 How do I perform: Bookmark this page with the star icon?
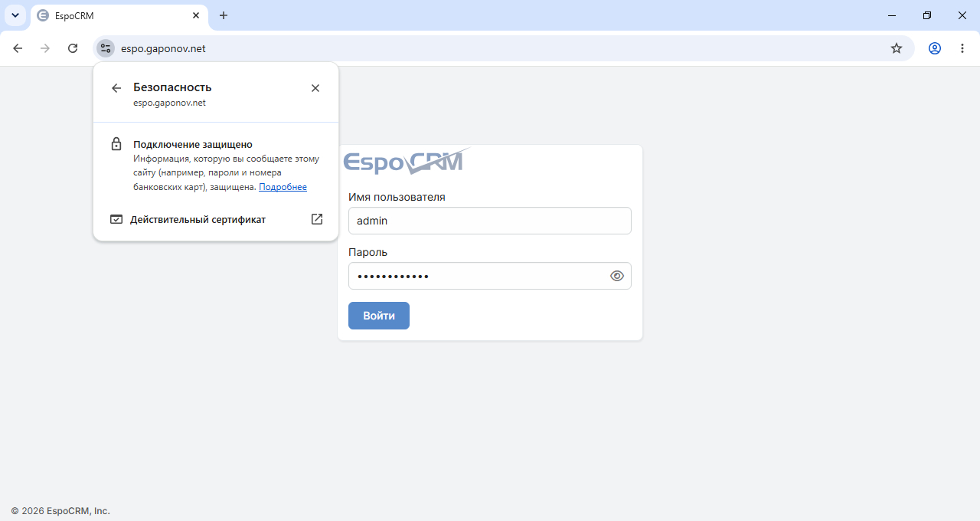897,48
